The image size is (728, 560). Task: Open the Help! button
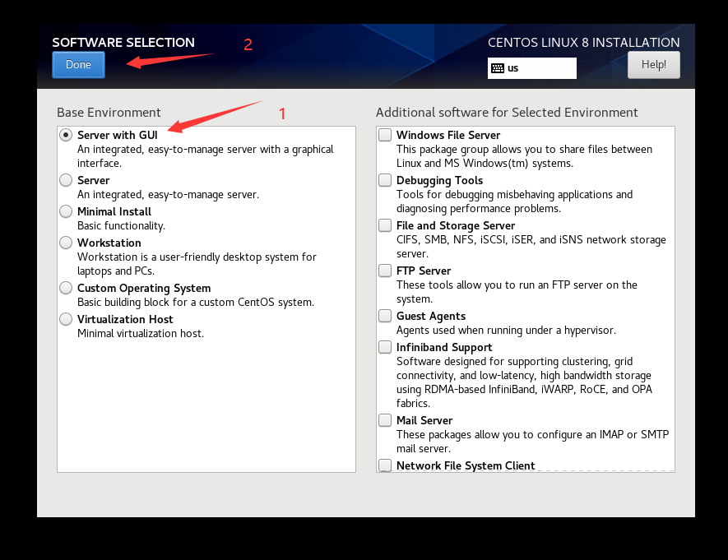point(654,64)
